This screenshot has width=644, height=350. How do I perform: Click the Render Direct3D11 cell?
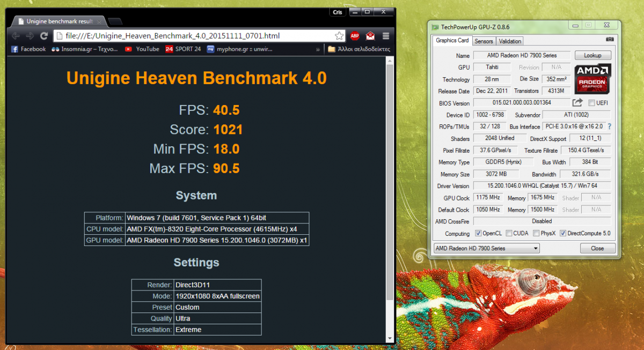(x=217, y=285)
